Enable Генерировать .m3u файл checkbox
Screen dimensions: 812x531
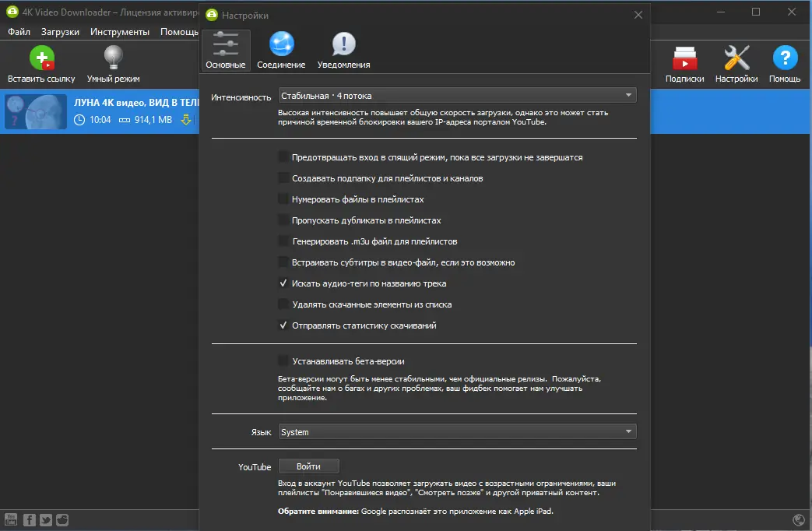coord(283,241)
